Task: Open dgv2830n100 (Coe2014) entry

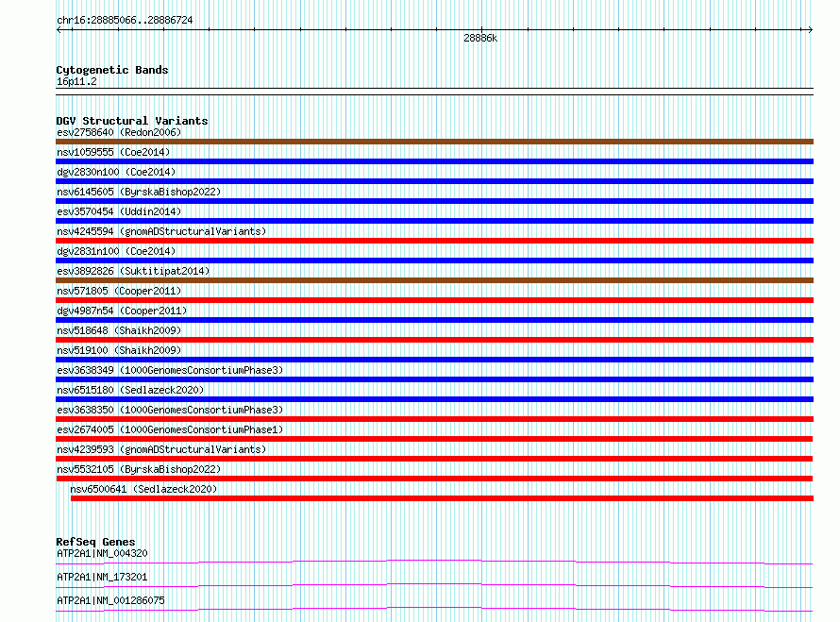Action: 116,172
